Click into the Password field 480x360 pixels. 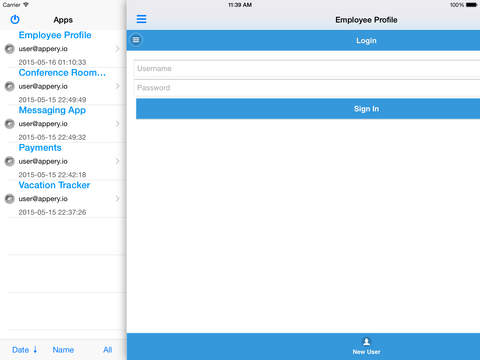point(307,88)
